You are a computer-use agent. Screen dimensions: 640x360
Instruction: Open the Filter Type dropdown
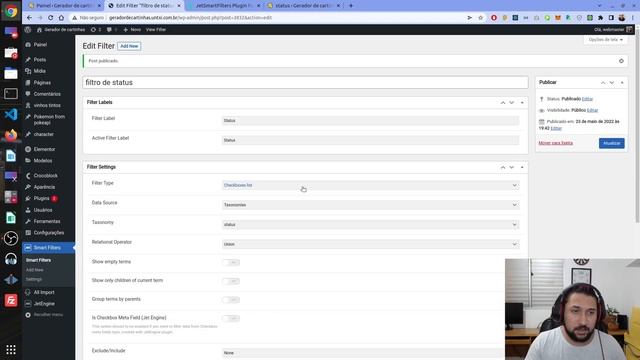[x=370, y=185]
